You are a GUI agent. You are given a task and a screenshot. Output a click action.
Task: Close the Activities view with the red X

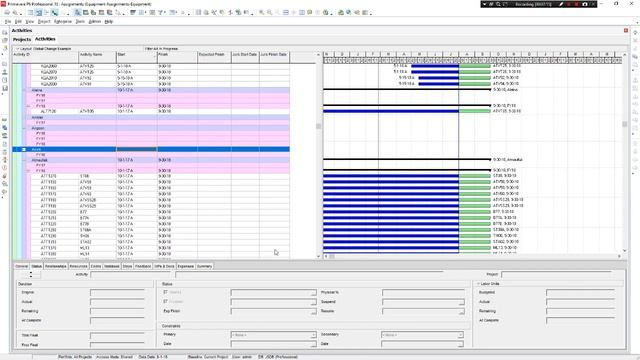point(626,30)
